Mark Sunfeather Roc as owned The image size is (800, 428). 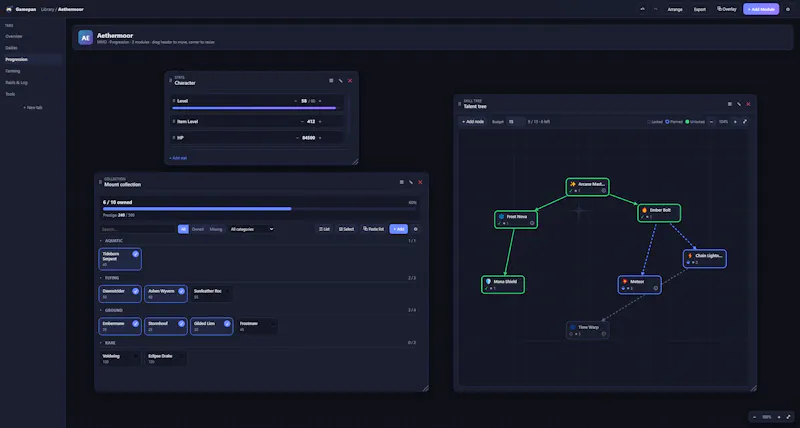tap(227, 291)
